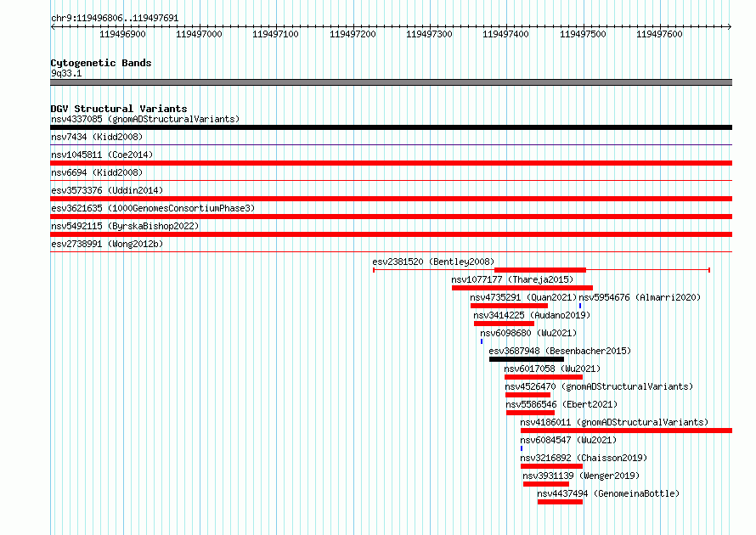The height and width of the screenshot is (535, 756).
Task: Click red bar under nsv1077177 (Thareja2015)
Action: [x=522, y=288]
